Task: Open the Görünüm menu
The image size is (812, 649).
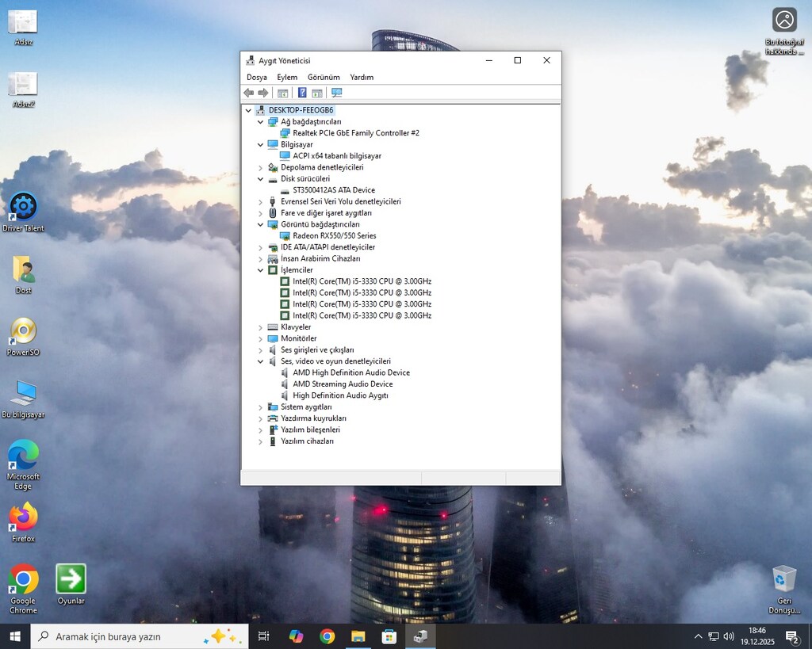Action: click(x=324, y=77)
